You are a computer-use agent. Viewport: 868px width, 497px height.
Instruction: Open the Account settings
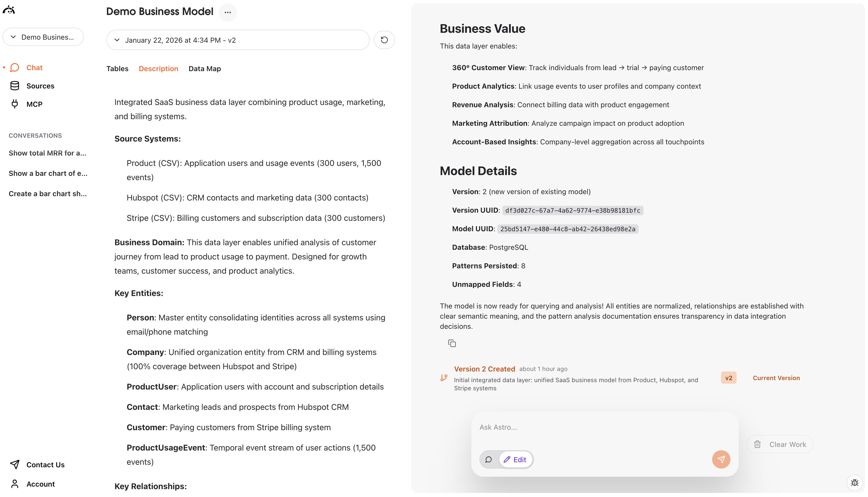pos(40,484)
